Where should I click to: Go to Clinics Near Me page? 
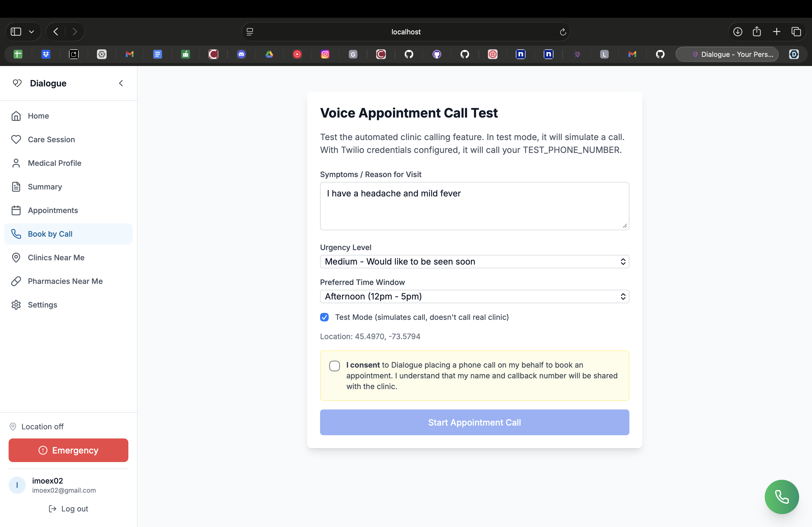(56, 257)
